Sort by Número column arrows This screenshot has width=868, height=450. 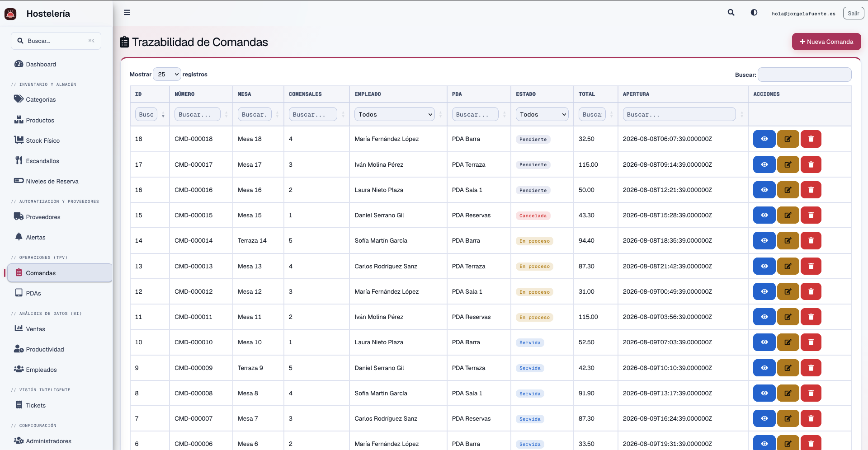tap(226, 115)
